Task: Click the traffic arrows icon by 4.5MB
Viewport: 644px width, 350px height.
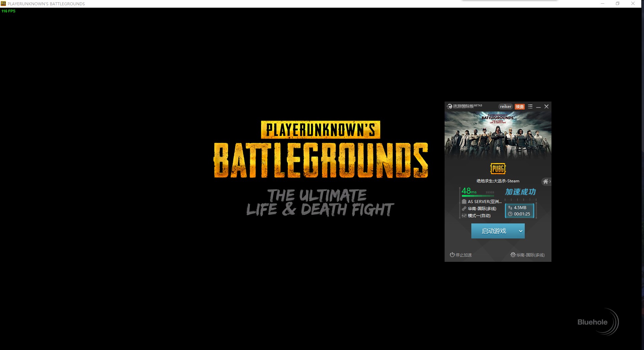Action: coord(510,208)
